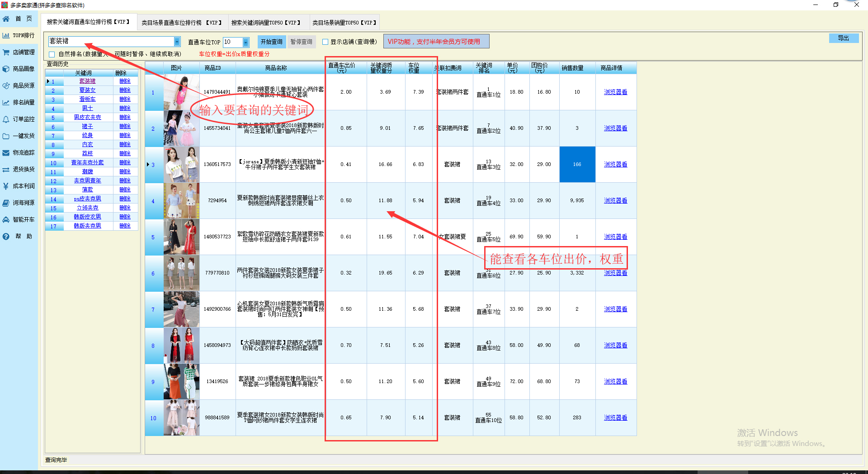This screenshot has width=868, height=474.
Task: Click column header 直通车出价(元)
Action: point(346,68)
